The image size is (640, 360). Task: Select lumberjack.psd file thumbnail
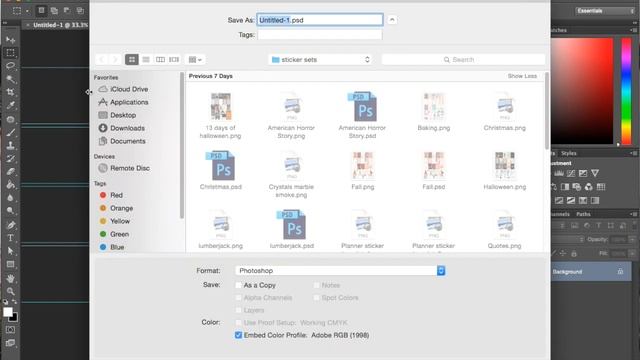tap(291, 225)
